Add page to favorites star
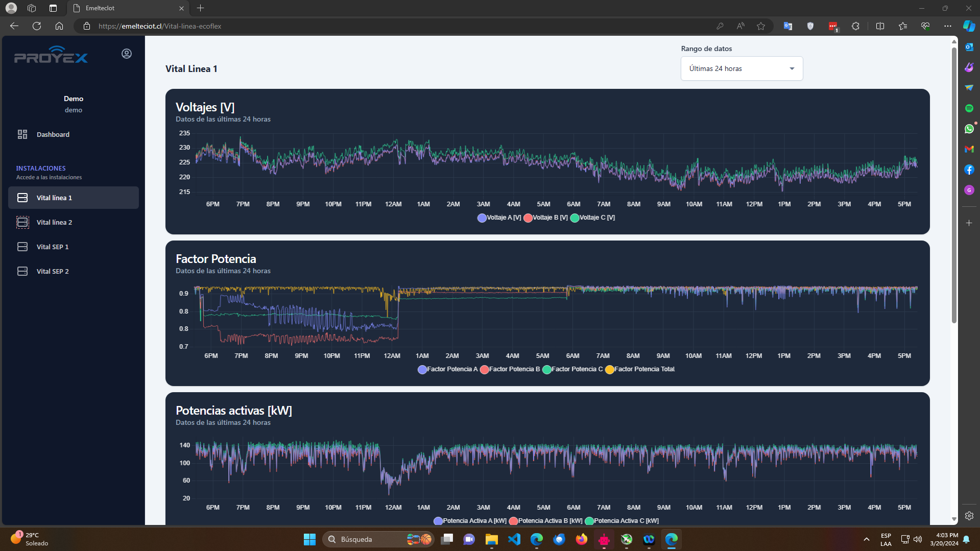This screenshot has height=551, width=980. (761, 26)
